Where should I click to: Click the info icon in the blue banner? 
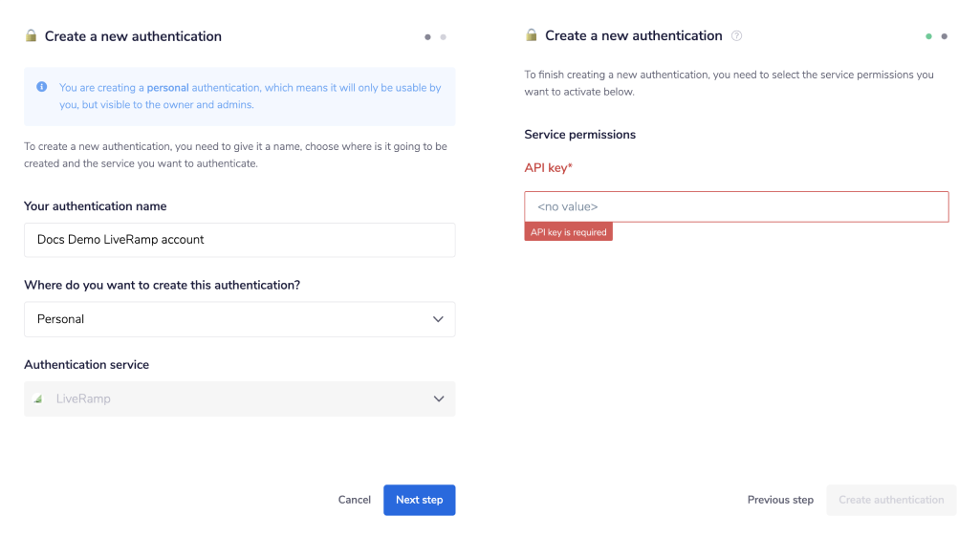click(x=42, y=87)
